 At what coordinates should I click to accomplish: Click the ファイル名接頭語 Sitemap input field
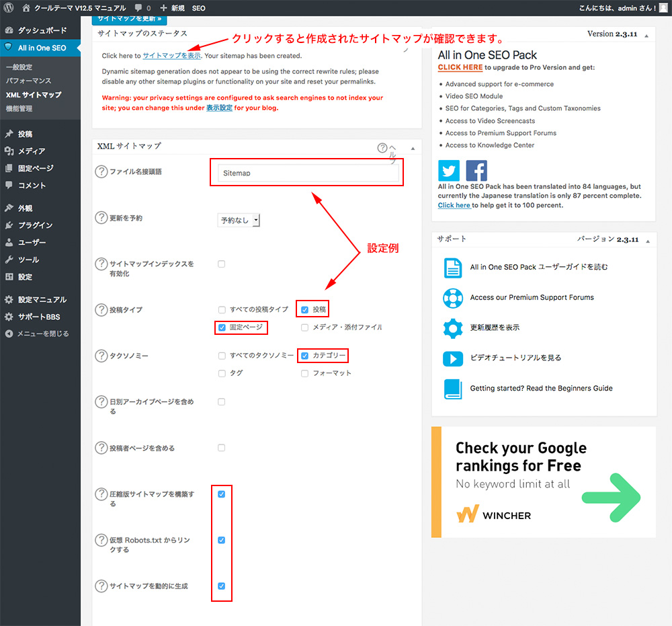[x=308, y=173]
